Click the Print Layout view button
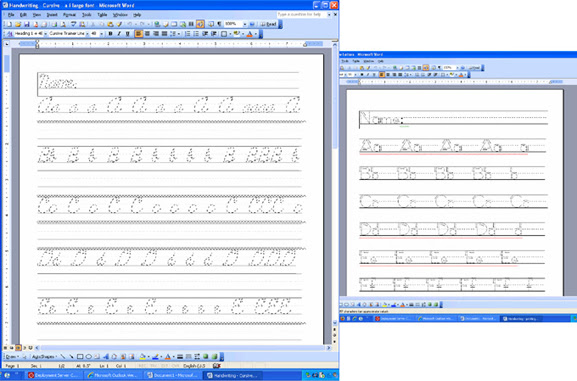This screenshot has height=381, width=577. coord(18,348)
